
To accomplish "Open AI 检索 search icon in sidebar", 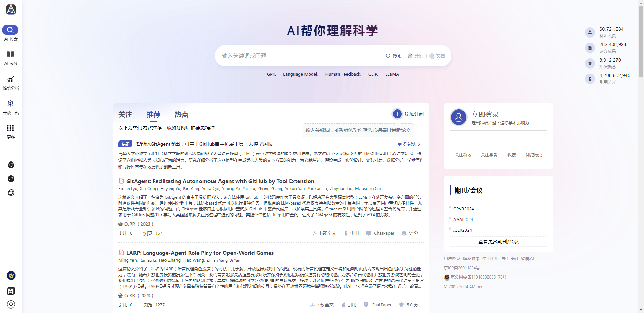I will pos(10,30).
